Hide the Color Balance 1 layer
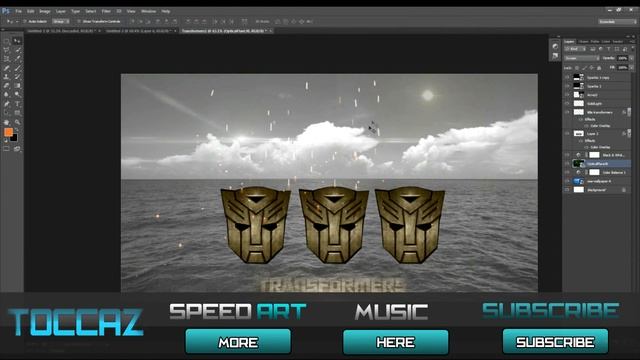 [x=567, y=172]
